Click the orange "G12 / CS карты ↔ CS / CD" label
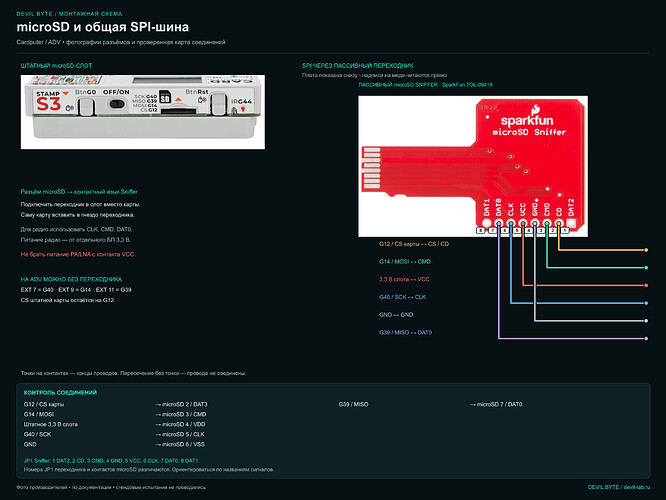Screen dimensions: 666x500 point(414,244)
